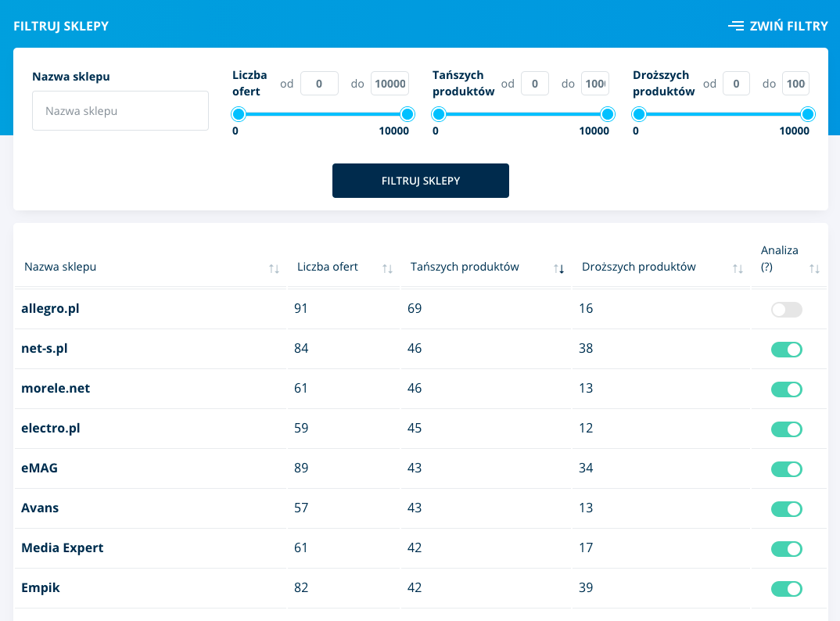Screen dimensions: 840x621
Task: Switch off Empik analysis toggle
Action: tap(786, 589)
